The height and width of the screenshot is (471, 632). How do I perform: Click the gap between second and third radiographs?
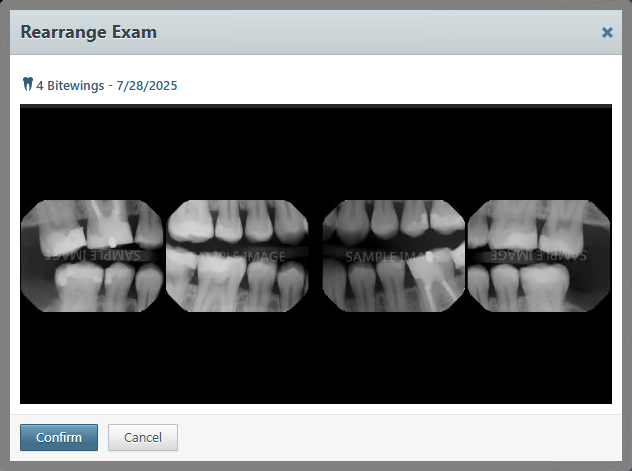(x=316, y=256)
